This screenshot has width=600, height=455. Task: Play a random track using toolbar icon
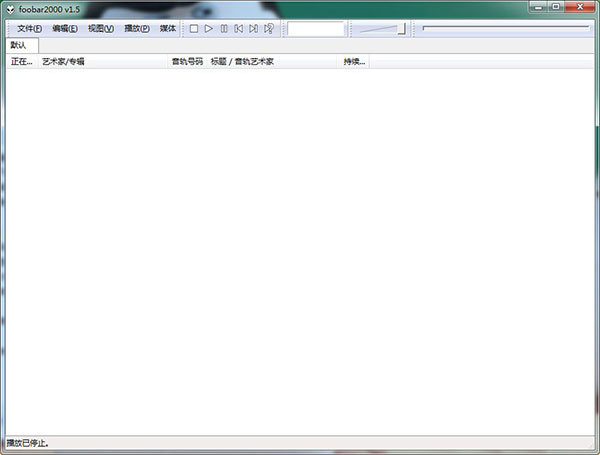pyautogui.click(x=269, y=29)
